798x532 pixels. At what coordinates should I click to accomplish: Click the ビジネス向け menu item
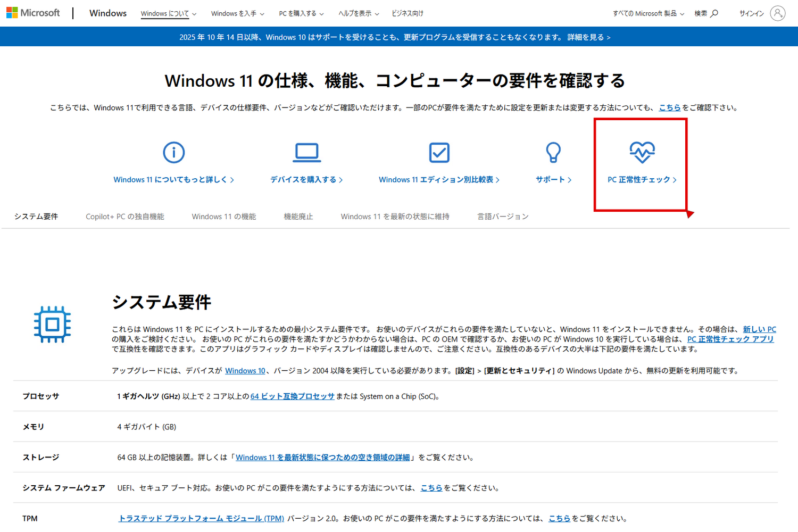408,14
